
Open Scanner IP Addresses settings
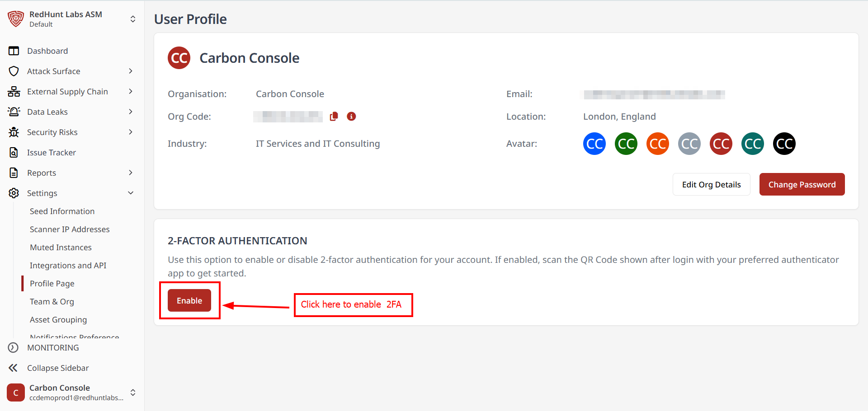[x=70, y=229]
